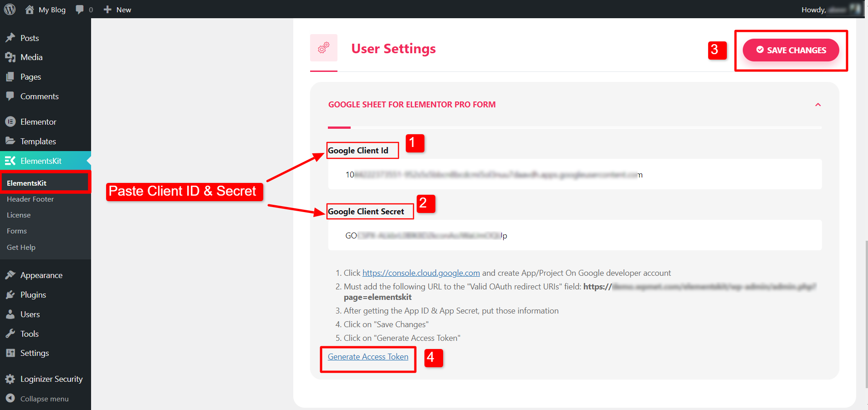Click the Settings sliders icon
This screenshot has height=410, width=868.
(x=10, y=353)
